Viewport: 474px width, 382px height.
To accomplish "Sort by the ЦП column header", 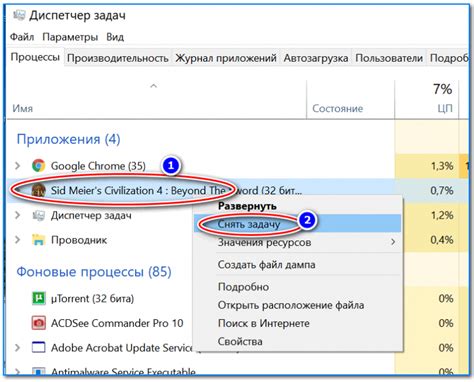I will (445, 109).
